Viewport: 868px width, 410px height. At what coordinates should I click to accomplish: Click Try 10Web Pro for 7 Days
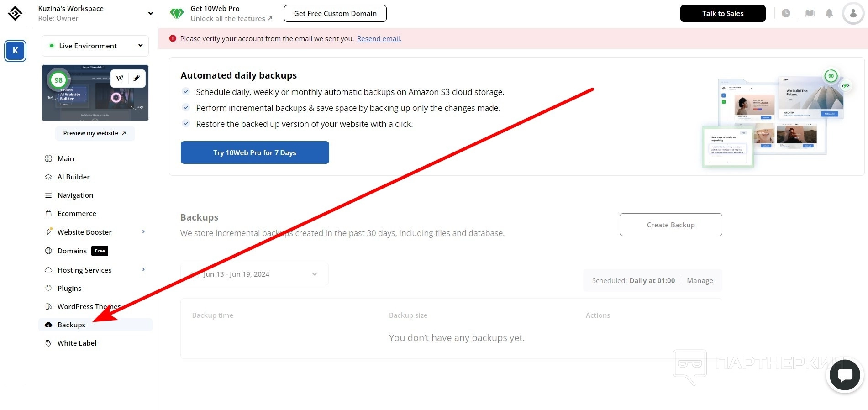(255, 152)
